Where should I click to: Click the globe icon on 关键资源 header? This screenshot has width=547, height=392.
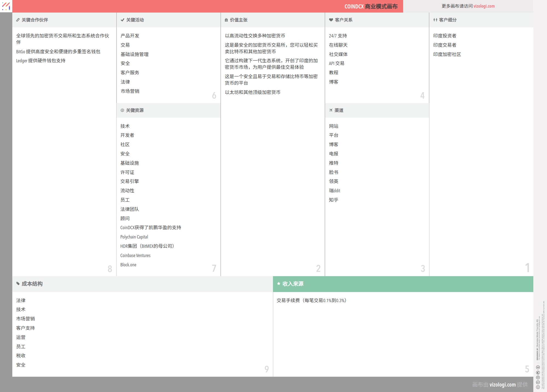[122, 110]
